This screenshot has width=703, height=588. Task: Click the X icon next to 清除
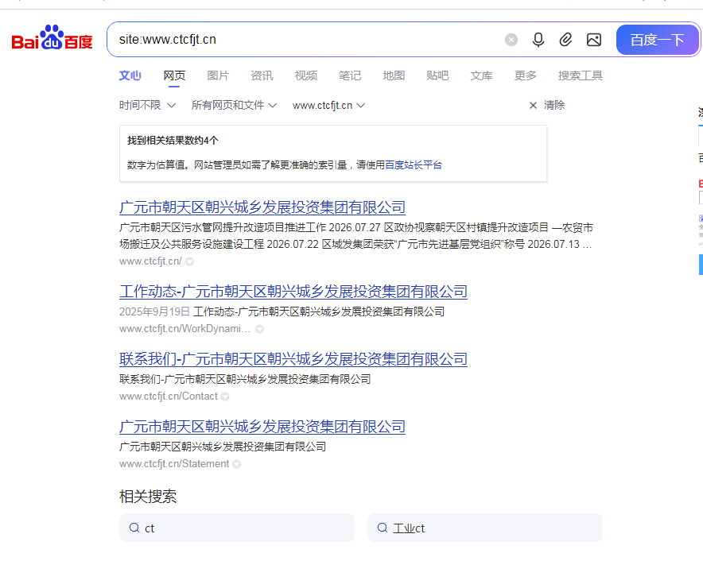click(533, 105)
